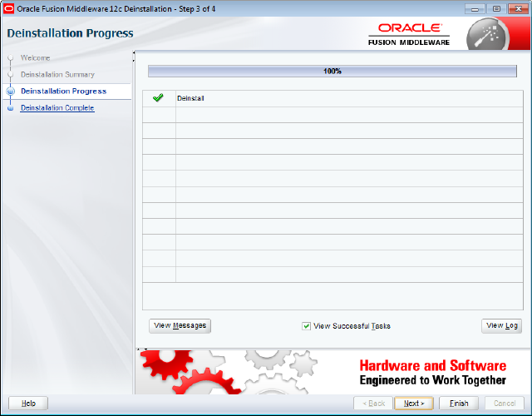The width and height of the screenshot is (532, 416).
Task: Select the Welcome step label
Action: click(x=35, y=57)
